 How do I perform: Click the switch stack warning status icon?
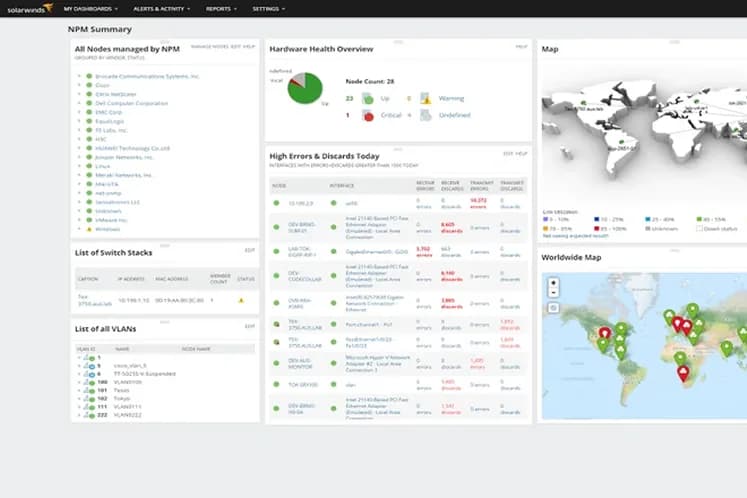pyautogui.click(x=241, y=300)
